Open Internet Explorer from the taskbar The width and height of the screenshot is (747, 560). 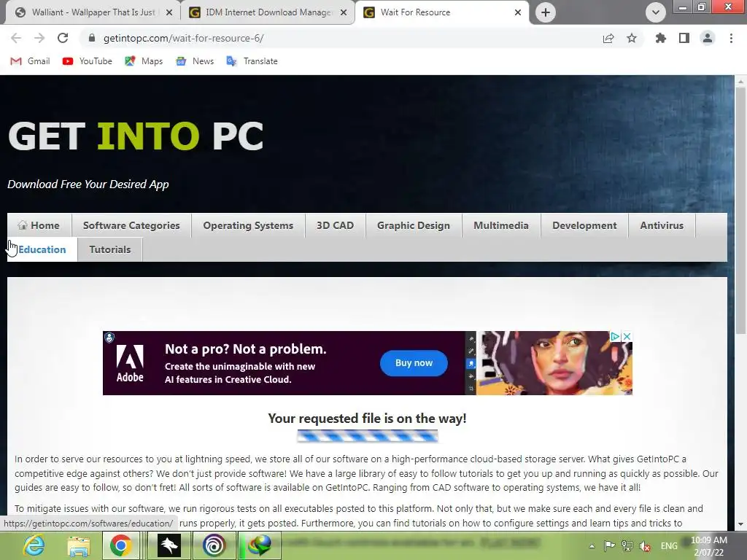tap(34, 545)
